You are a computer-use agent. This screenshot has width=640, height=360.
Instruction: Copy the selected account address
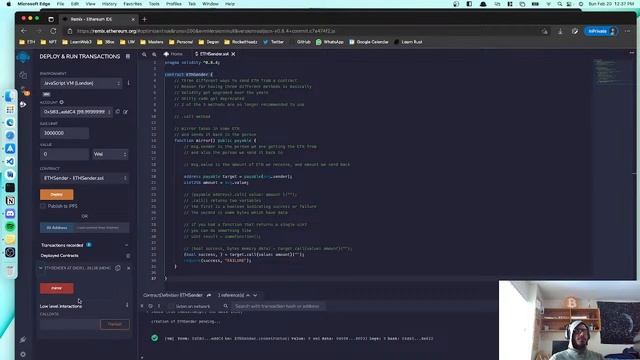118,111
